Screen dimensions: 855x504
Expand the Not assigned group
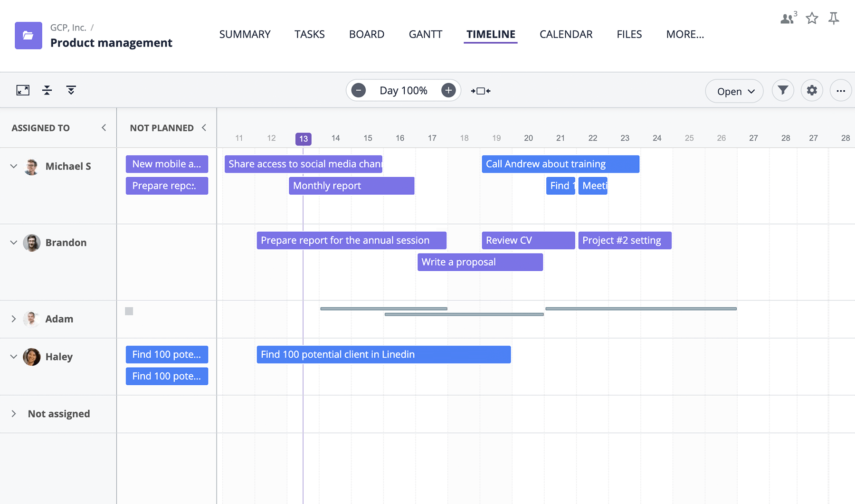click(14, 414)
